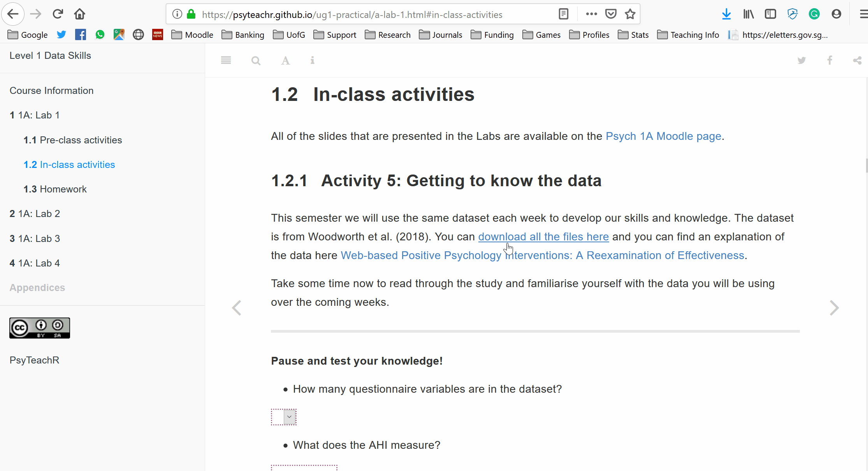Open the Facebook bookmark icon
The image size is (868, 471).
pyautogui.click(x=81, y=35)
